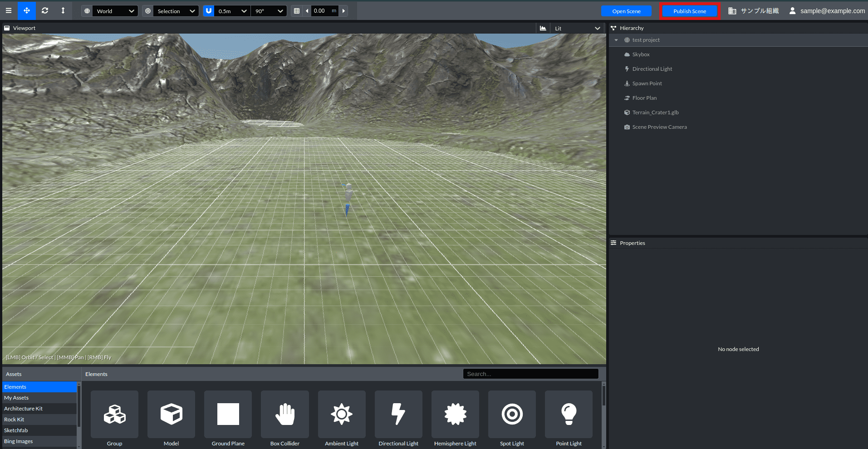
Task: Open the Lit viewport shading dropdown
Action: pyautogui.click(x=575, y=28)
